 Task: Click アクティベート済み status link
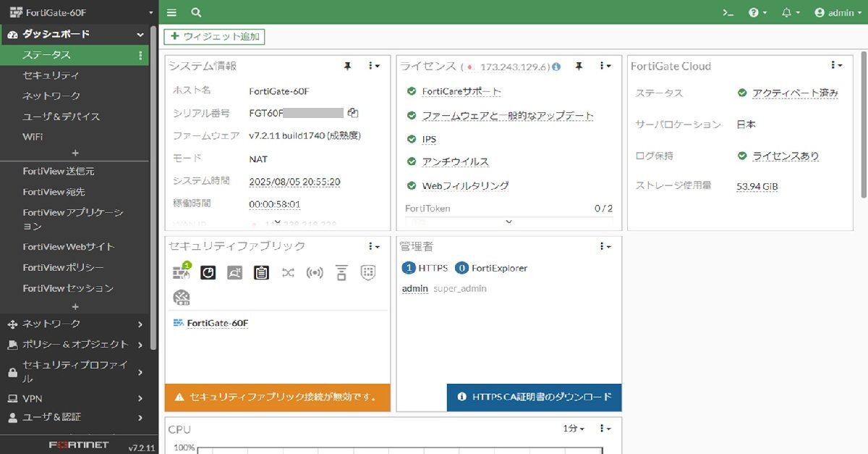coord(795,93)
